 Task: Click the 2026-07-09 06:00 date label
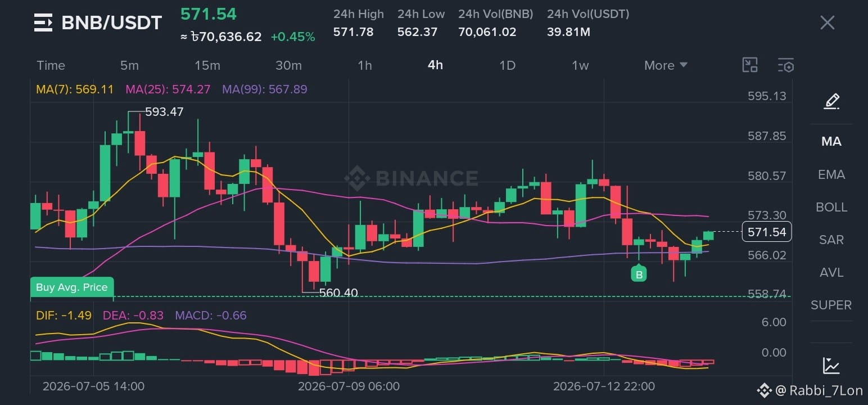point(349,386)
